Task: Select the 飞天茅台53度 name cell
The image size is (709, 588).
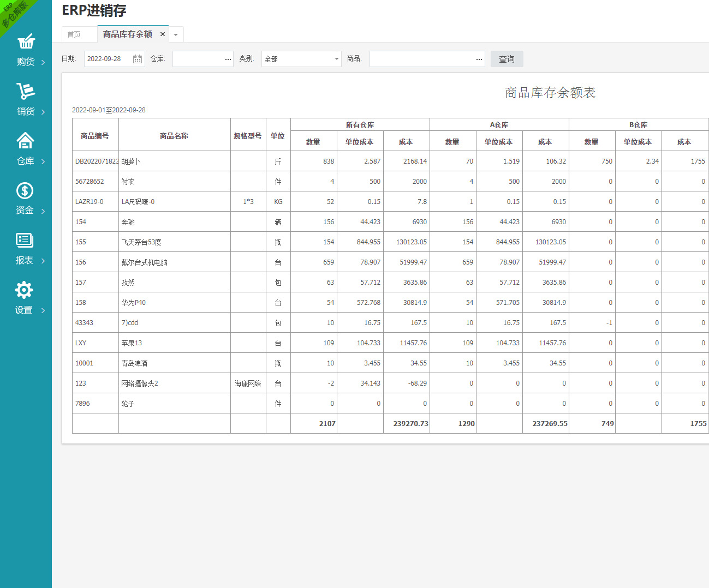Action: [x=175, y=242]
